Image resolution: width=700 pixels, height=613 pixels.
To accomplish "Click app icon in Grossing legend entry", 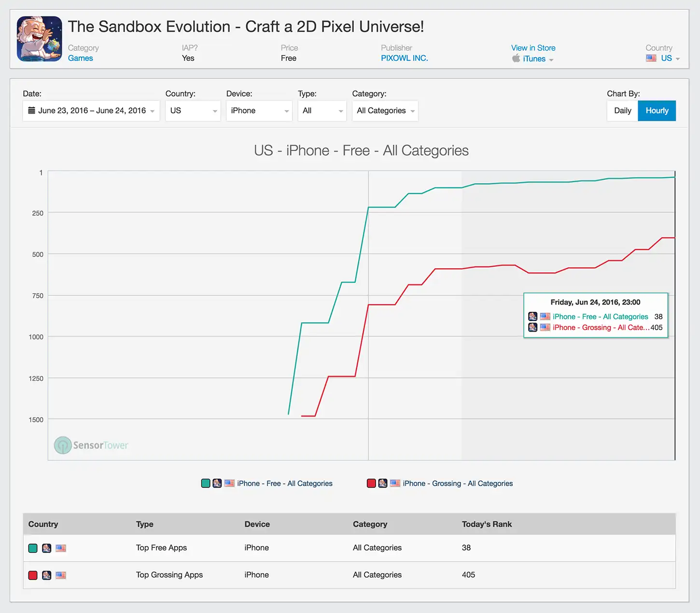I will [x=383, y=483].
